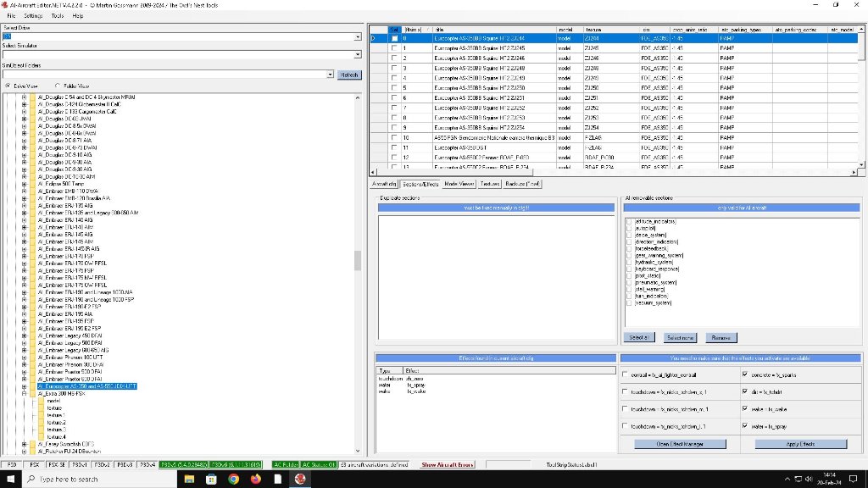Screen dimensions: 868x488
Task: Switch to the Model Viewer tab
Action: 459,184
